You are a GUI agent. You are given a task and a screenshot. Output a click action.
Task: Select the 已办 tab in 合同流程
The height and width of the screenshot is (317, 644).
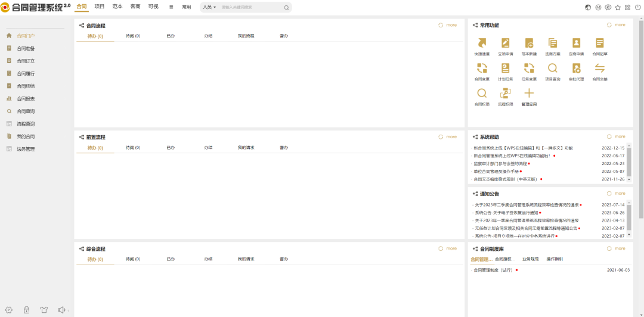tap(171, 36)
